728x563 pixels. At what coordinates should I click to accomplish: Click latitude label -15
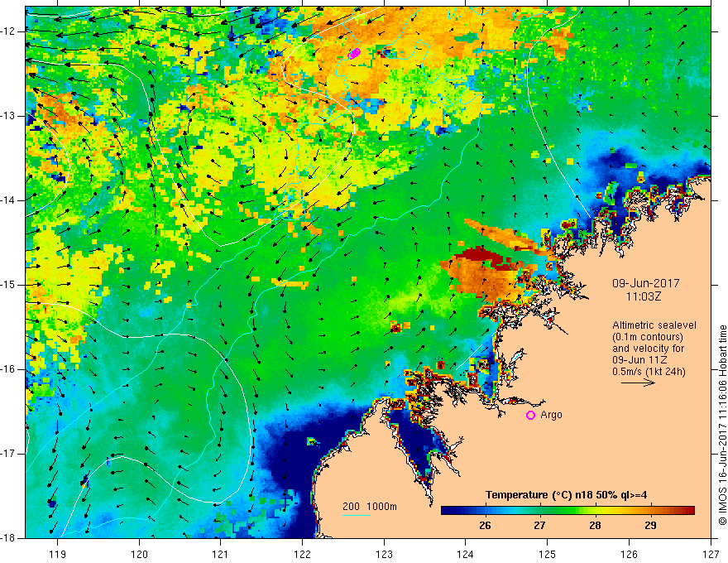click(8, 285)
